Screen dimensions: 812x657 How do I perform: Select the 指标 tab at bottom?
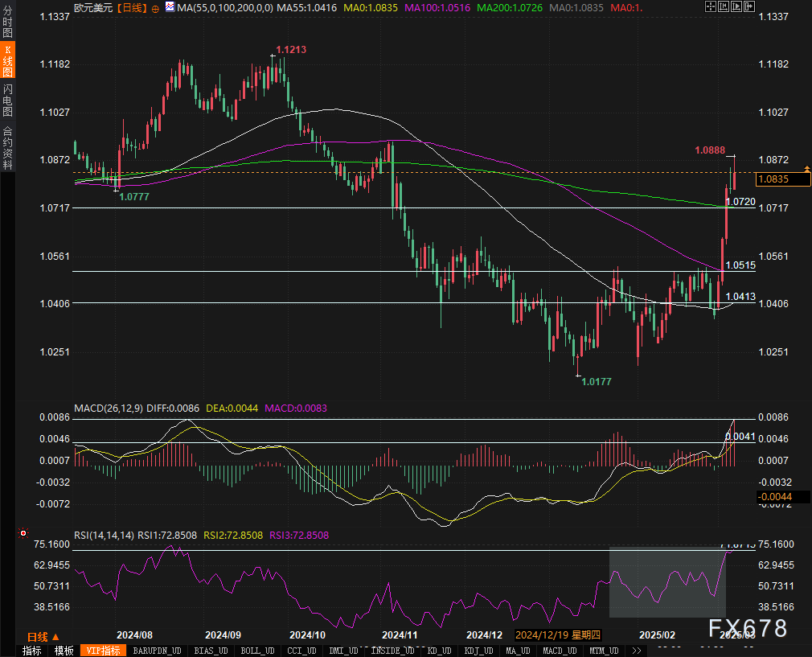click(x=32, y=651)
